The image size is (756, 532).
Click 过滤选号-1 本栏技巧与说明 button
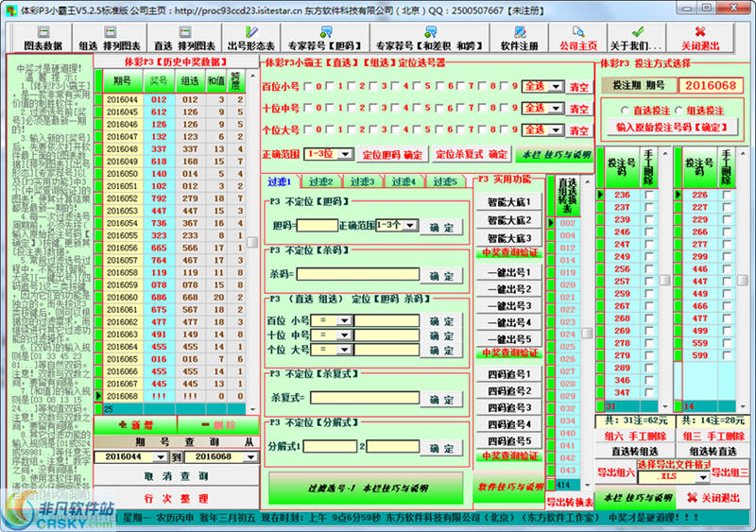pos(366,489)
